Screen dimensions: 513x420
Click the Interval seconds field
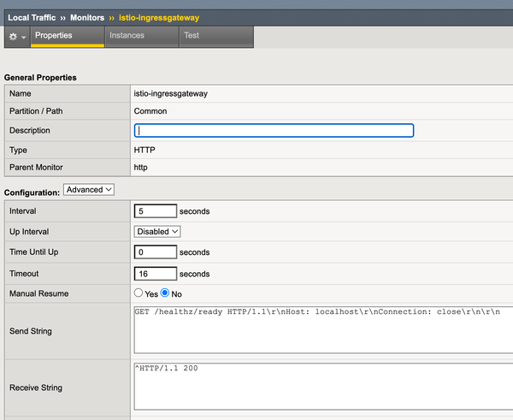pos(156,210)
